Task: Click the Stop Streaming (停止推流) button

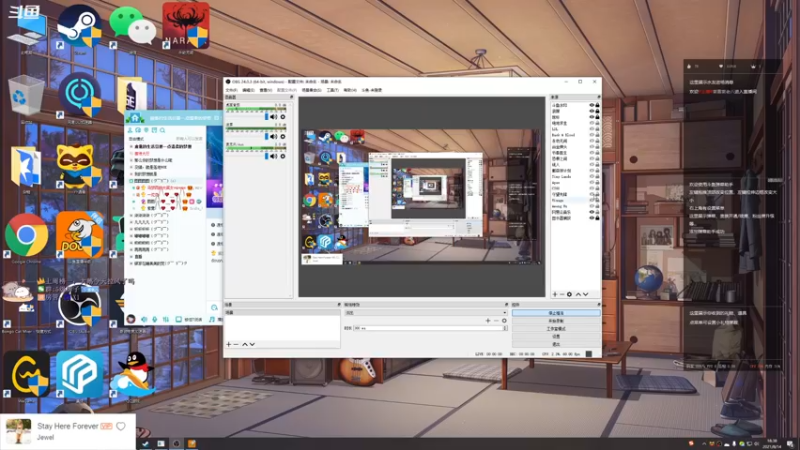Action: pos(556,313)
